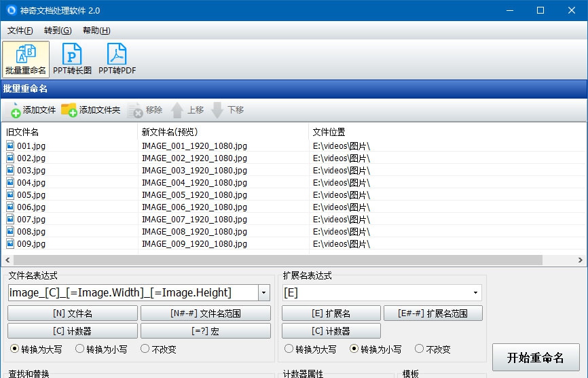The height and width of the screenshot is (378, 588).
Task: Select IMAGE_001_1920_1080.jpg preview name
Action: [194, 145]
